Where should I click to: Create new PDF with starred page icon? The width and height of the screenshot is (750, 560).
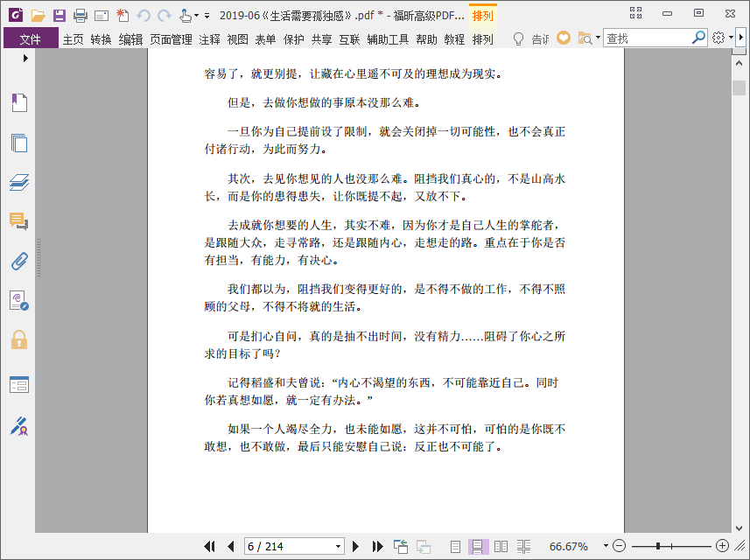pyautogui.click(x=123, y=15)
